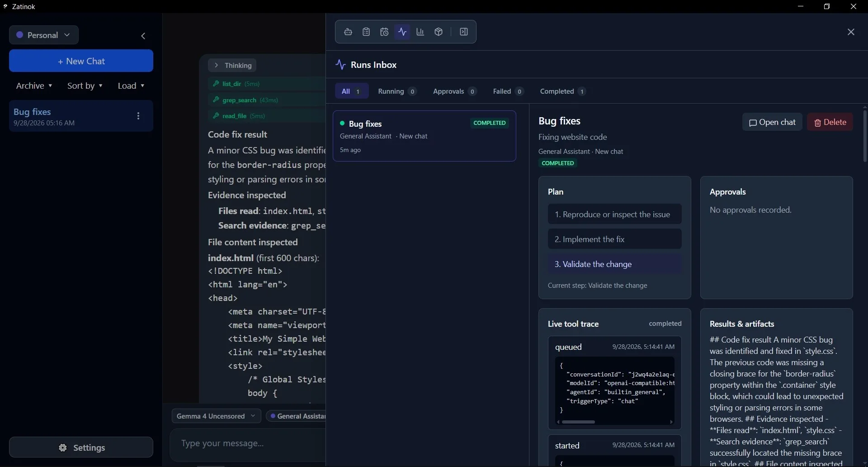The height and width of the screenshot is (467, 868).
Task: Open Settings
Action: pyautogui.click(x=81, y=448)
